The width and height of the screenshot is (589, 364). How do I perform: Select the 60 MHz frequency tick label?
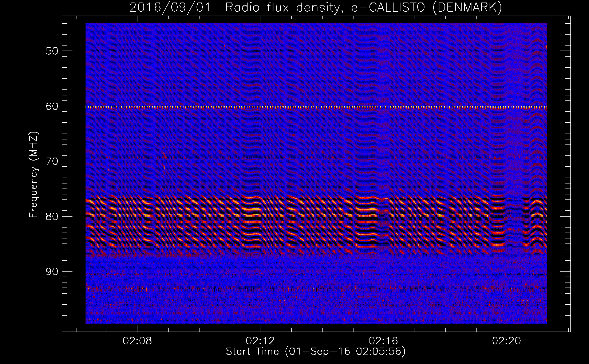[x=52, y=106]
